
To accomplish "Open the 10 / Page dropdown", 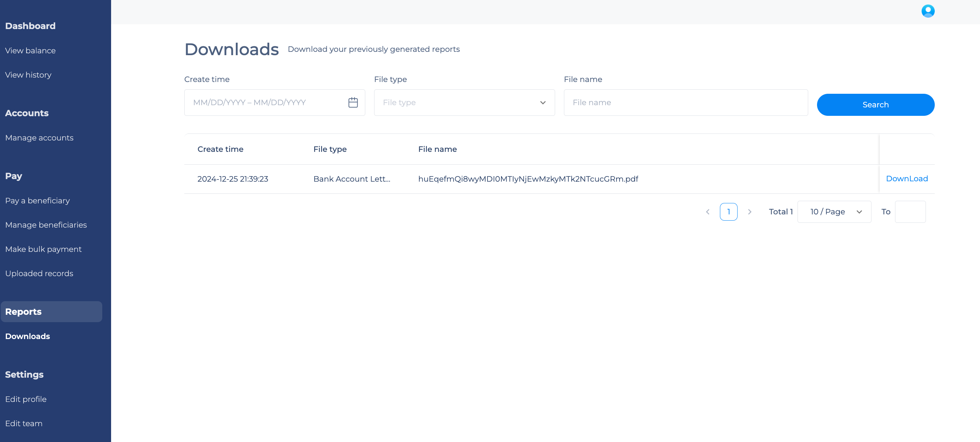I will point(834,211).
